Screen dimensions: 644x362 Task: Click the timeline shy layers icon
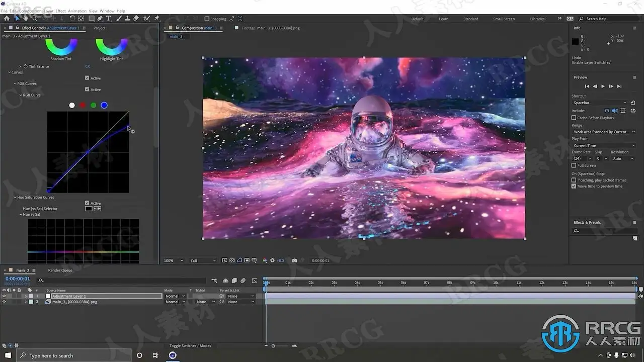tap(225, 281)
